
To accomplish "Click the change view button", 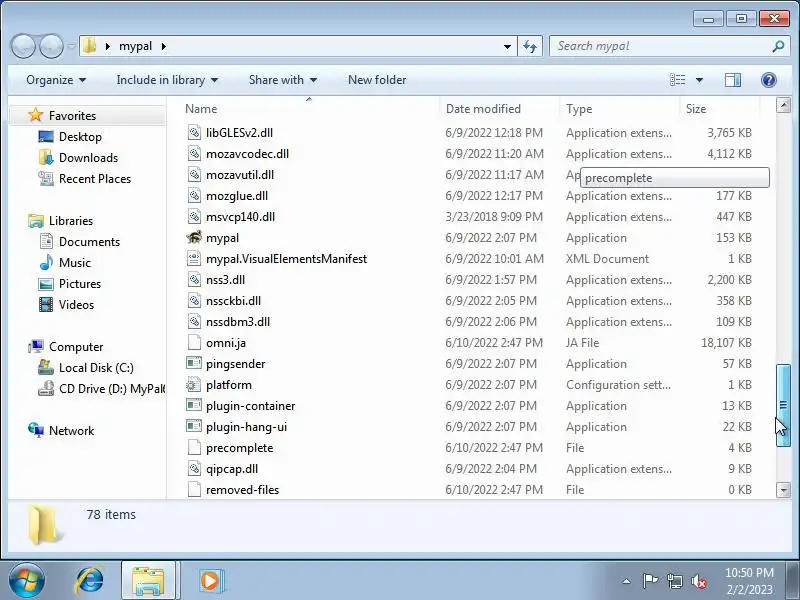I will point(678,80).
